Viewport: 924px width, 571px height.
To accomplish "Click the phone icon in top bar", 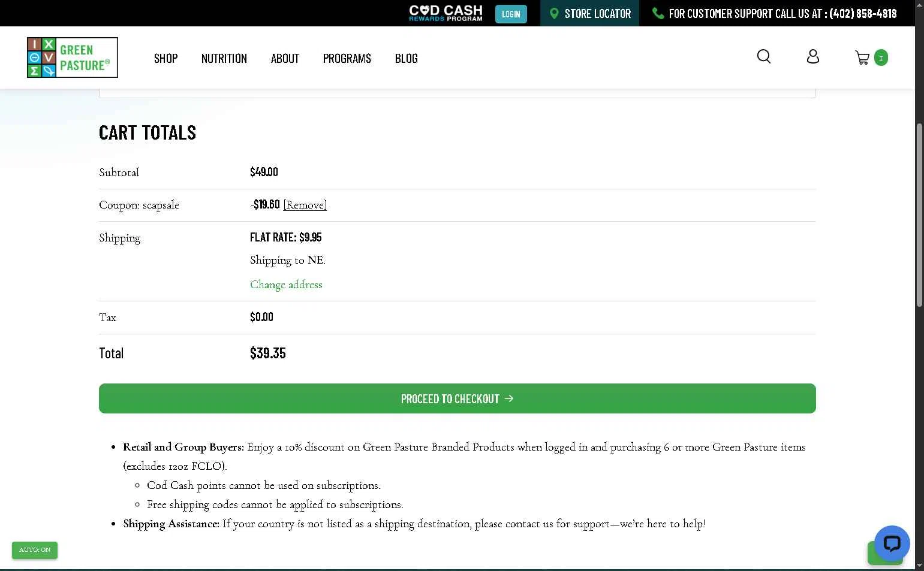I will tap(658, 13).
